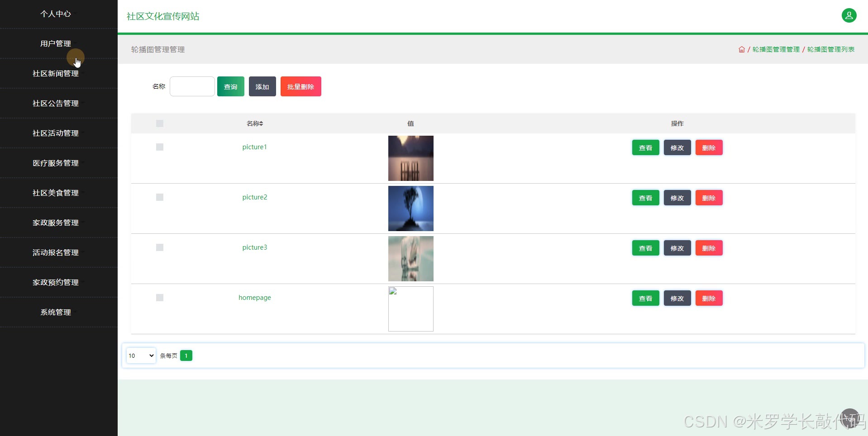868x436 pixels.
Task: Click the picture1 thumbnail image
Action: click(411, 158)
